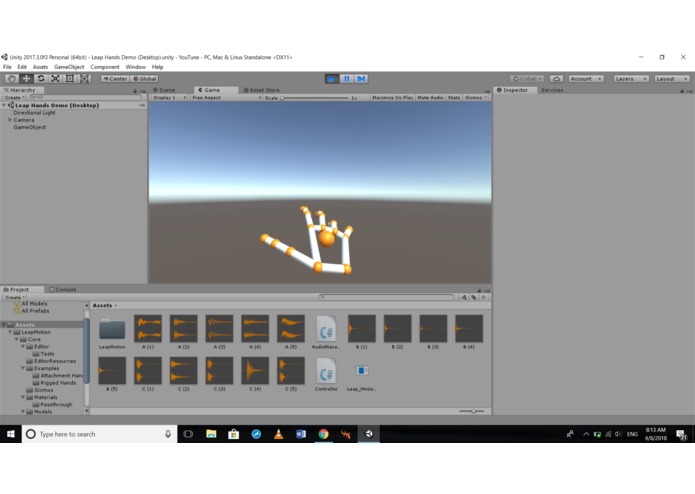Viewport: 695px width, 494px height.
Task: Collapse Leap Hands Demo scene
Action: [4, 105]
